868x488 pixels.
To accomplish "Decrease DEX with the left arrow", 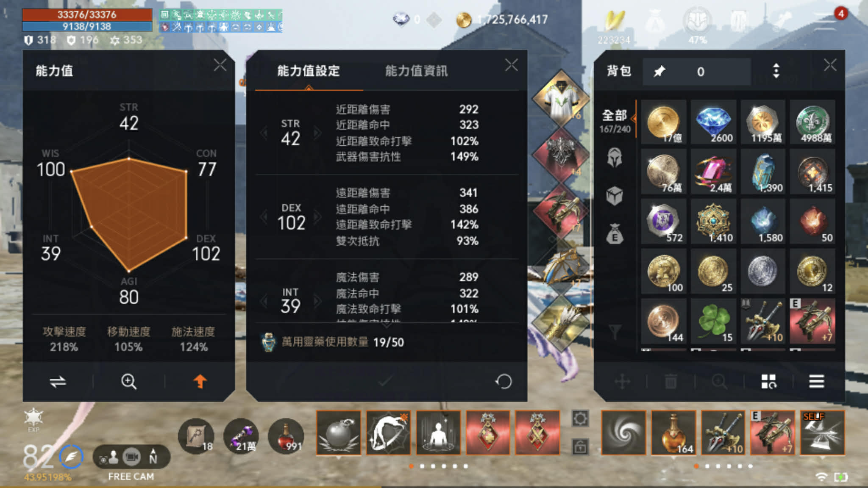I will point(264,217).
